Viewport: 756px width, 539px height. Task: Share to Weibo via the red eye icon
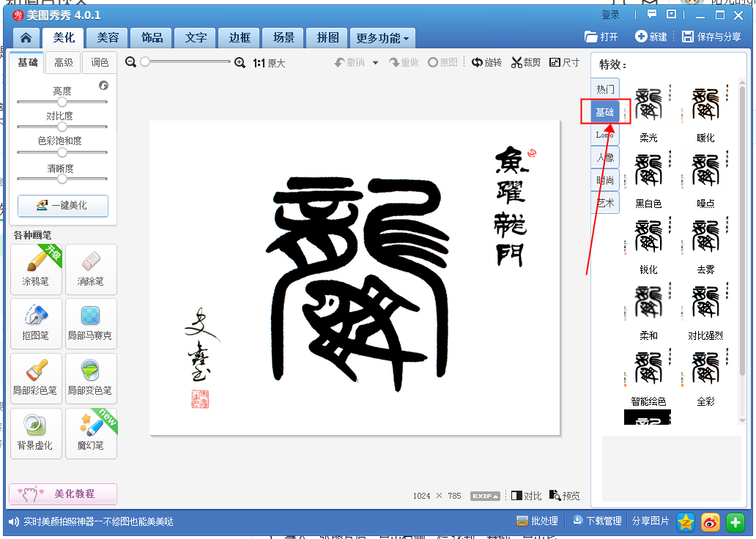click(710, 522)
